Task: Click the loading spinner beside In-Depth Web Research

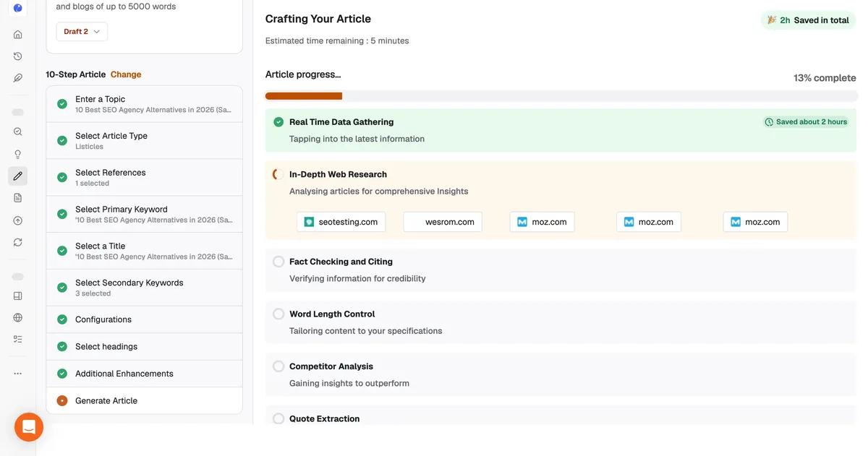Action: pos(277,174)
